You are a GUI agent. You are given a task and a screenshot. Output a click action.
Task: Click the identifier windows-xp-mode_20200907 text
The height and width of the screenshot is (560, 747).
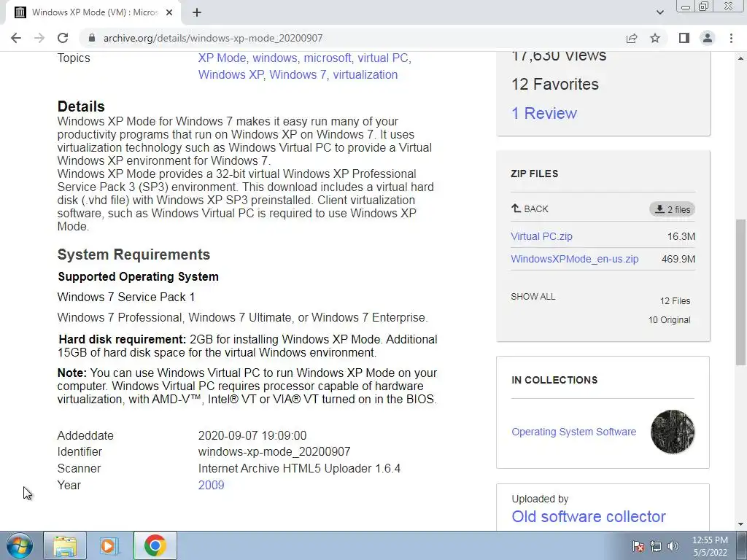pos(274,452)
